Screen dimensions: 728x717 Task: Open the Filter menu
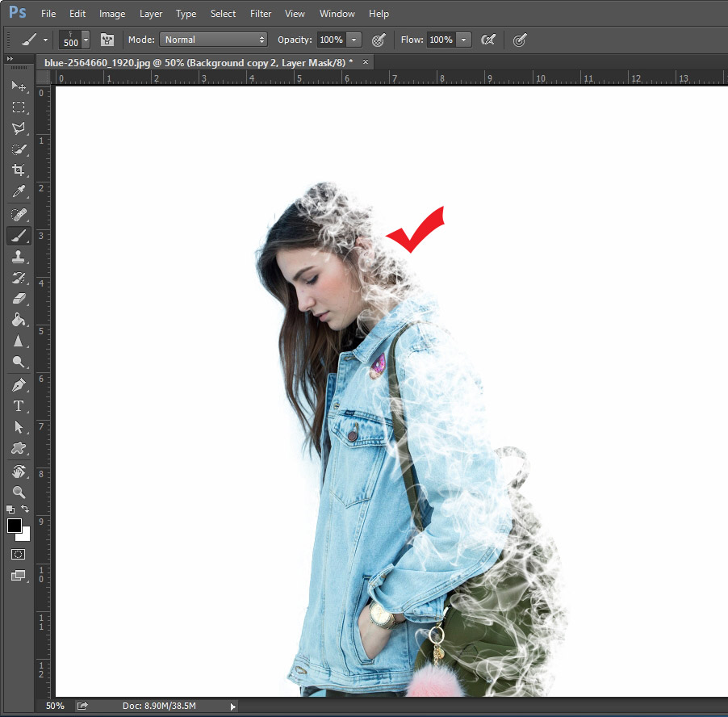point(261,14)
